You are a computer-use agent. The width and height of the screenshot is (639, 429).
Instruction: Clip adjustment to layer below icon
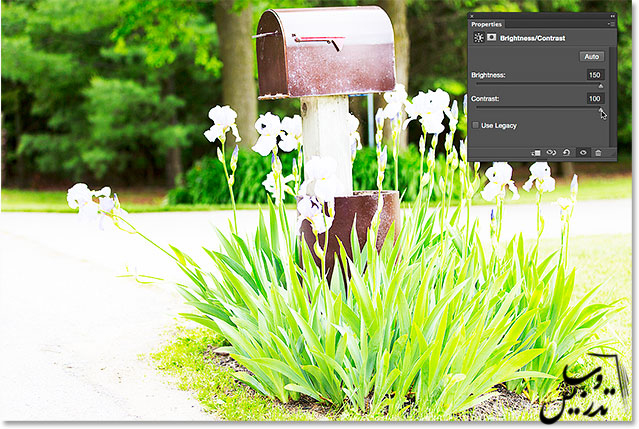point(536,153)
